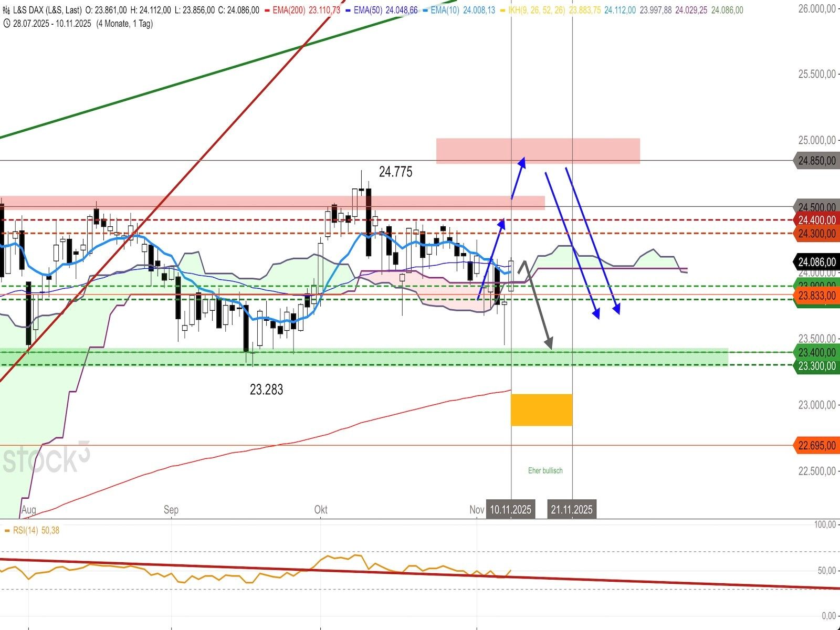Click the orange rectangle below the EMA200 line

coord(541,409)
